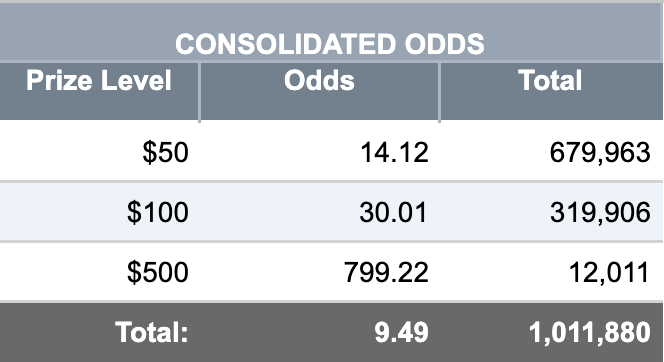Viewport: 664px width, 362px height.
Task: Click the row separator below the $50 row
Action: click(332, 182)
